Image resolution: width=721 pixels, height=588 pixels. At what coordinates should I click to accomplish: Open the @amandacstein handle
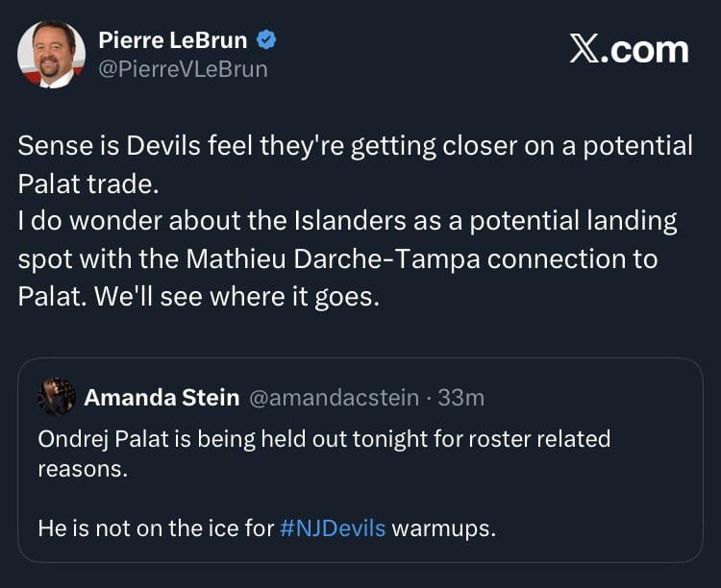point(335,397)
